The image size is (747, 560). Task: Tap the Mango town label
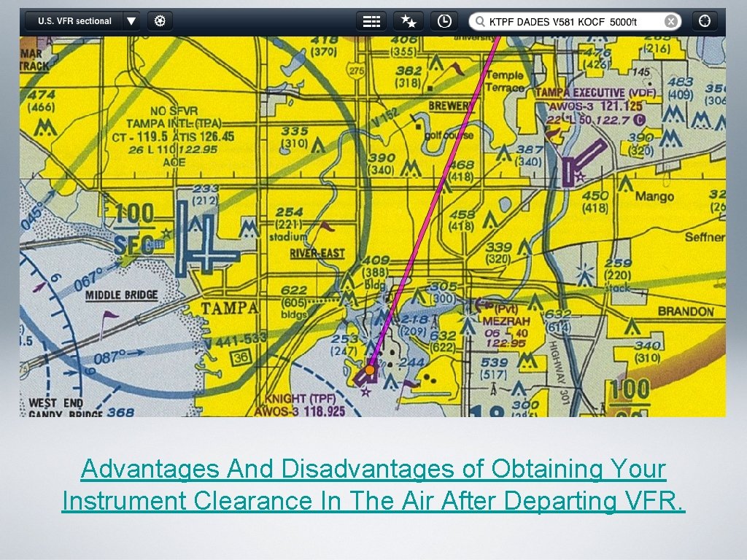click(x=654, y=196)
